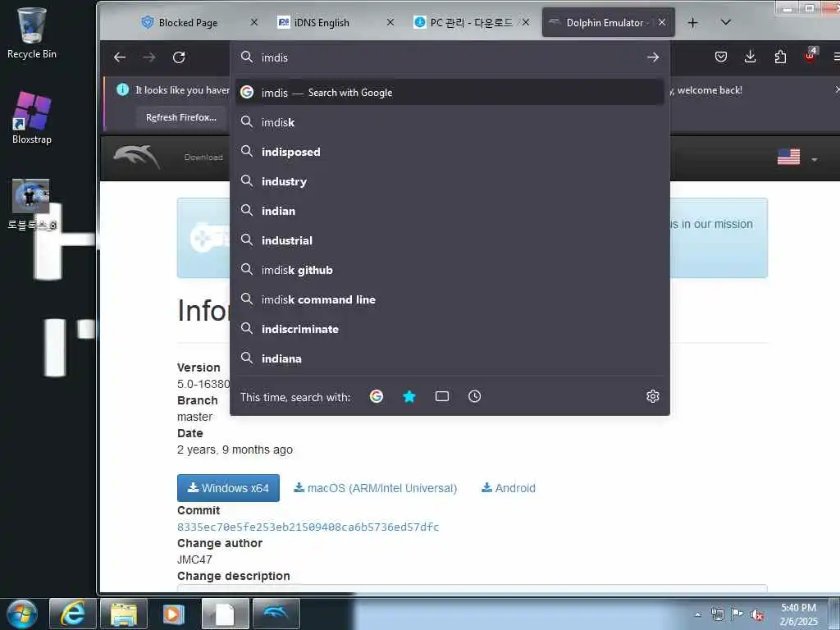The height and width of the screenshot is (630, 840).
Task: Open the US flag language dropdown
Action: click(x=797, y=157)
